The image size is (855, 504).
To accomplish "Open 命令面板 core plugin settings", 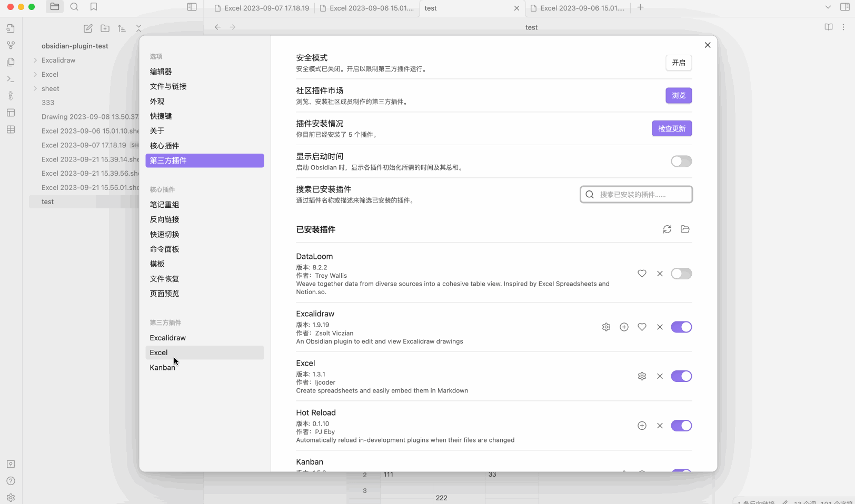I will [204, 249].
